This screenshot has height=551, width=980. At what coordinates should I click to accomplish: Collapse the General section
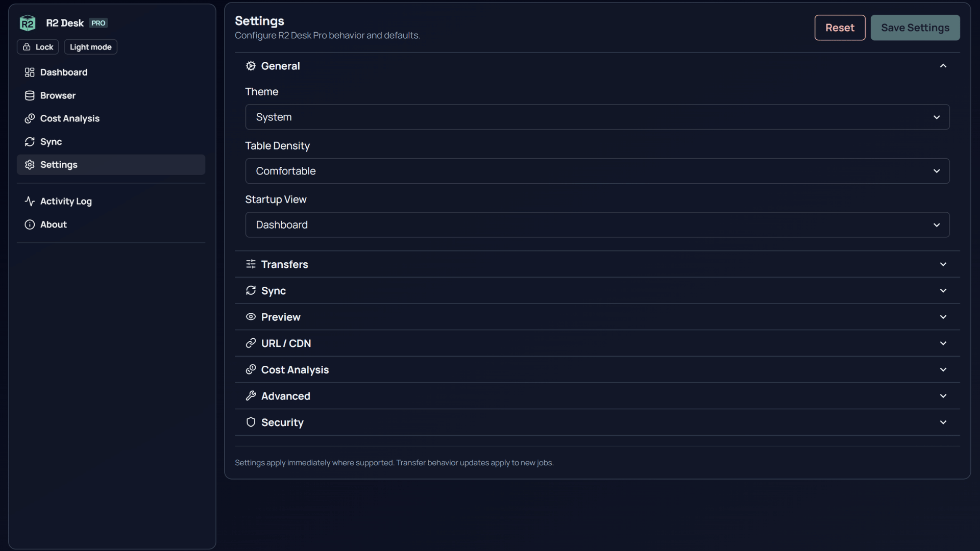(x=943, y=65)
